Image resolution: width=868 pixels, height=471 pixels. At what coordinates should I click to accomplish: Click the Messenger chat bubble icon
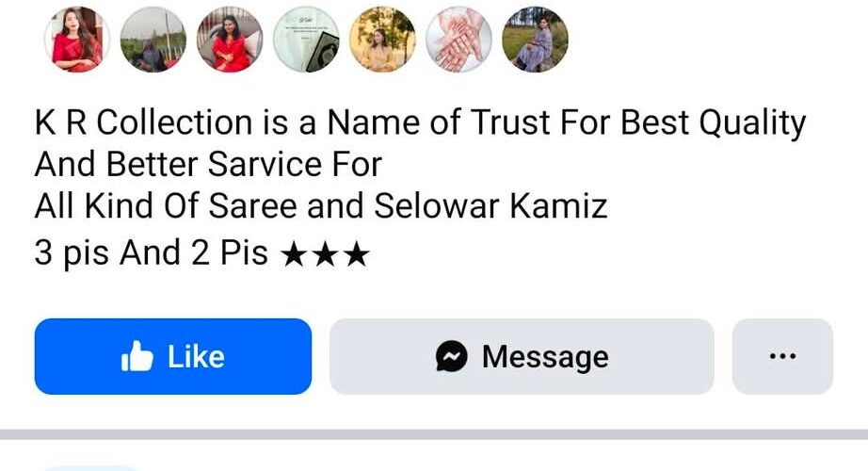pos(451,356)
